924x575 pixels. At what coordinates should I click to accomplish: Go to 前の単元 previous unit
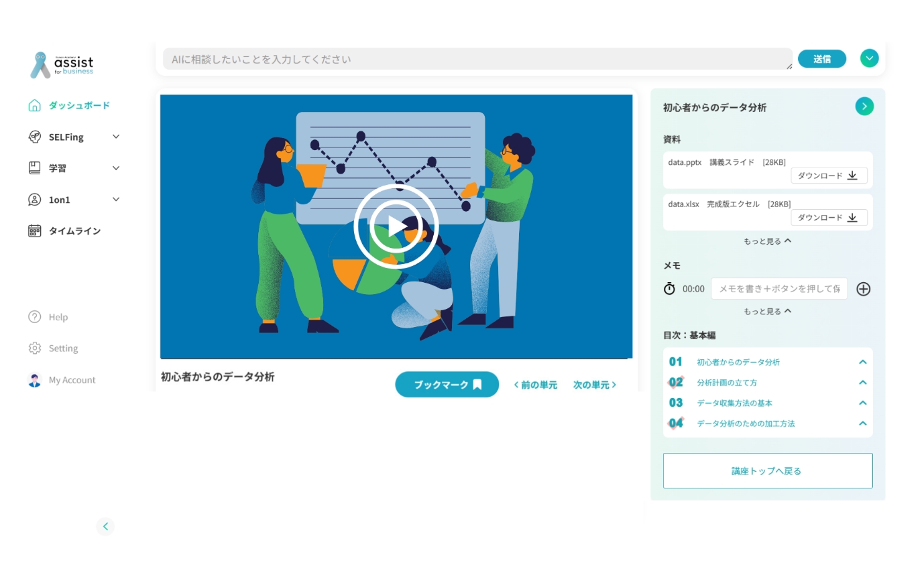(535, 385)
